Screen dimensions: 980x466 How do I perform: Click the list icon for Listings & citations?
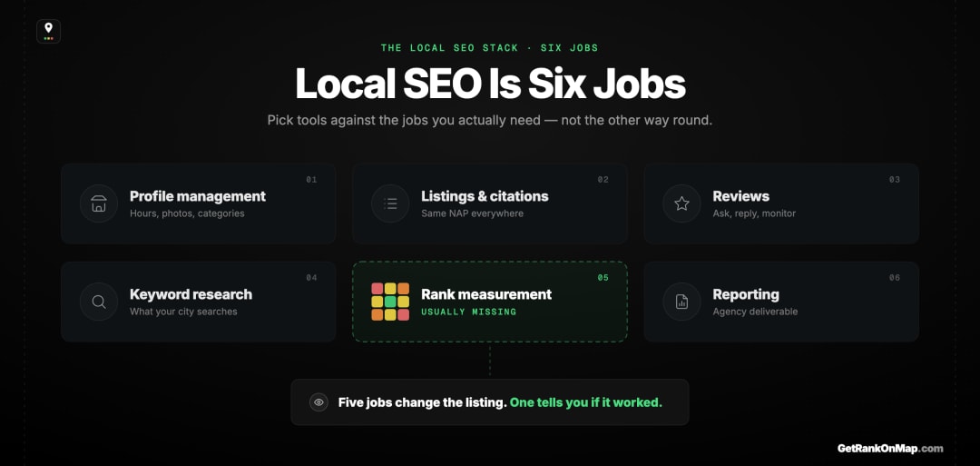390,203
